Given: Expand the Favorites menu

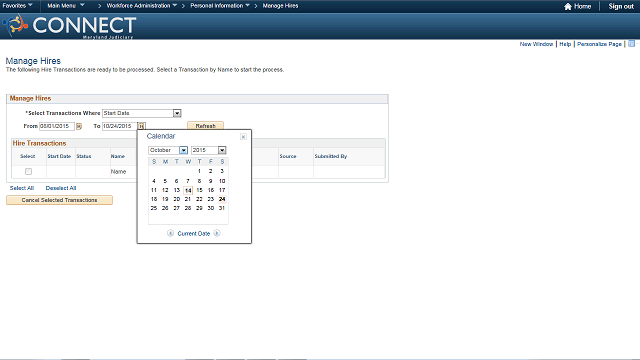Looking at the screenshot, I should pos(18,6).
